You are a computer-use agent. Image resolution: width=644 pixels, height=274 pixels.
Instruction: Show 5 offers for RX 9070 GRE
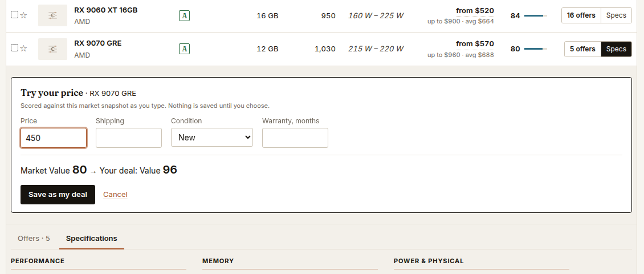582,49
